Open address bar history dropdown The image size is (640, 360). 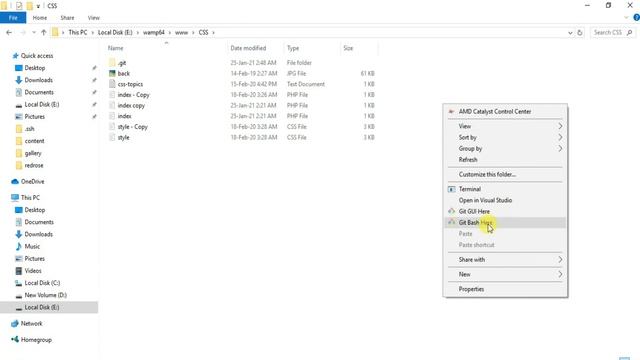click(570, 33)
